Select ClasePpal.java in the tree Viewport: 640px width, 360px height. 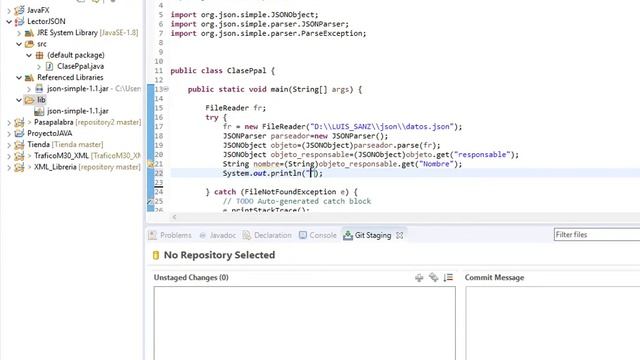click(80, 66)
